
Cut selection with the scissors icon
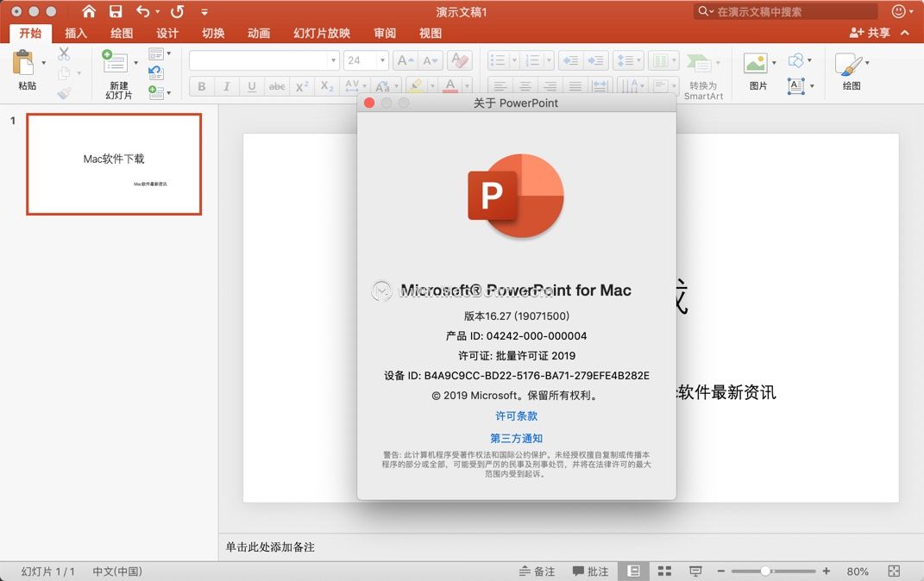tap(64, 54)
